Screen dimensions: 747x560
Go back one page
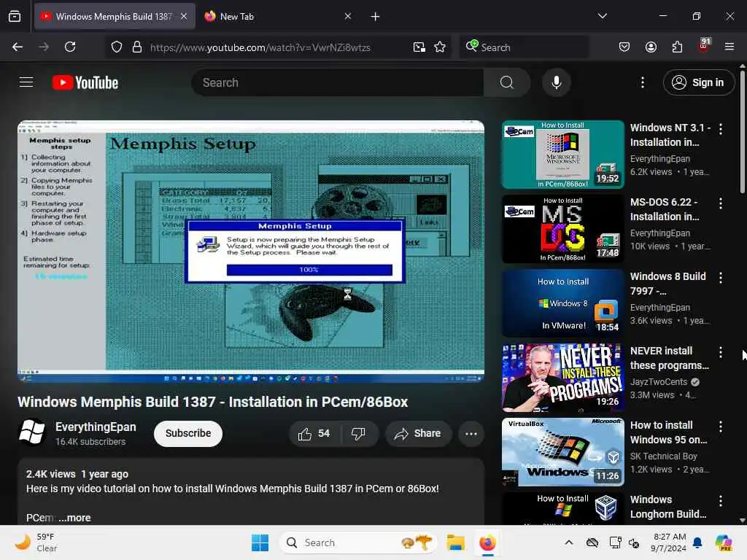point(18,47)
